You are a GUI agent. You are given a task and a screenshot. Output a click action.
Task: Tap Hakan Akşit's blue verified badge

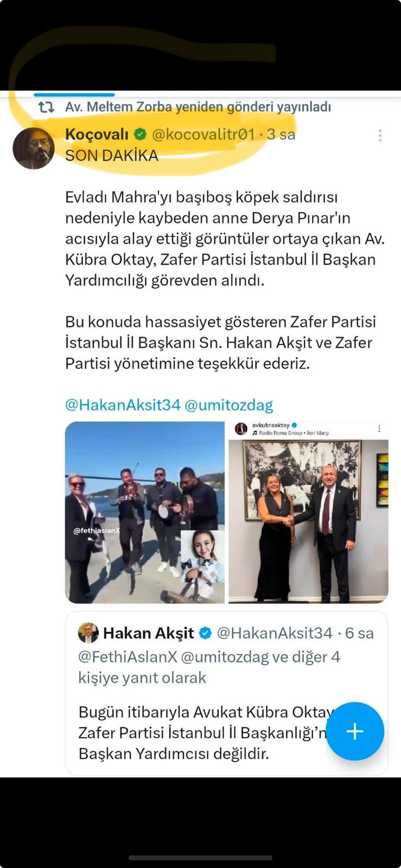206,633
